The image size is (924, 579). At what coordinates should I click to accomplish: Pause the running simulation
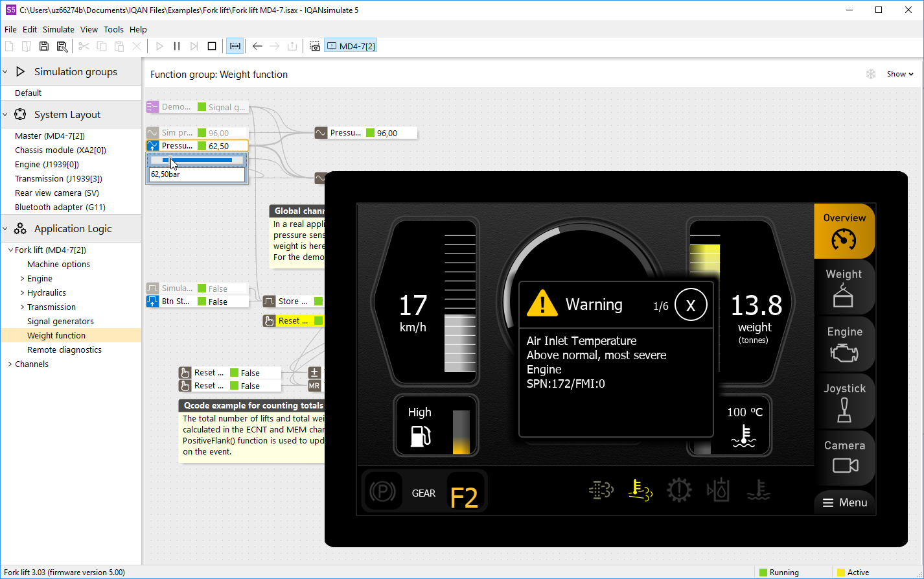[177, 46]
